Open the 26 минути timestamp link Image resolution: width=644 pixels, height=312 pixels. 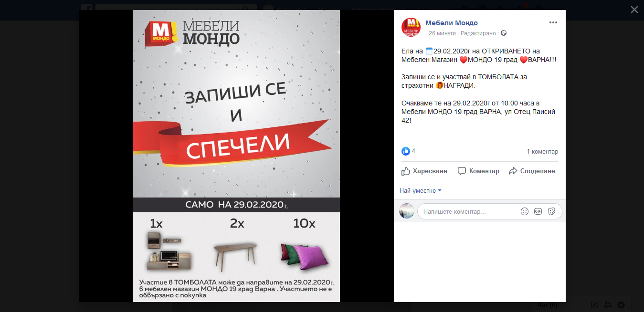[443, 33]
